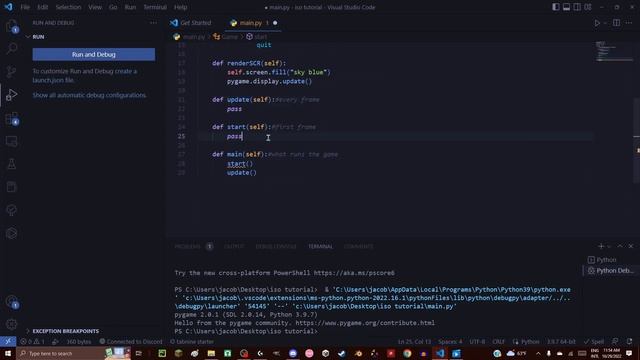Click the remote window status bar icon
Screen dimensions: 640x360
tap(8, 341)
